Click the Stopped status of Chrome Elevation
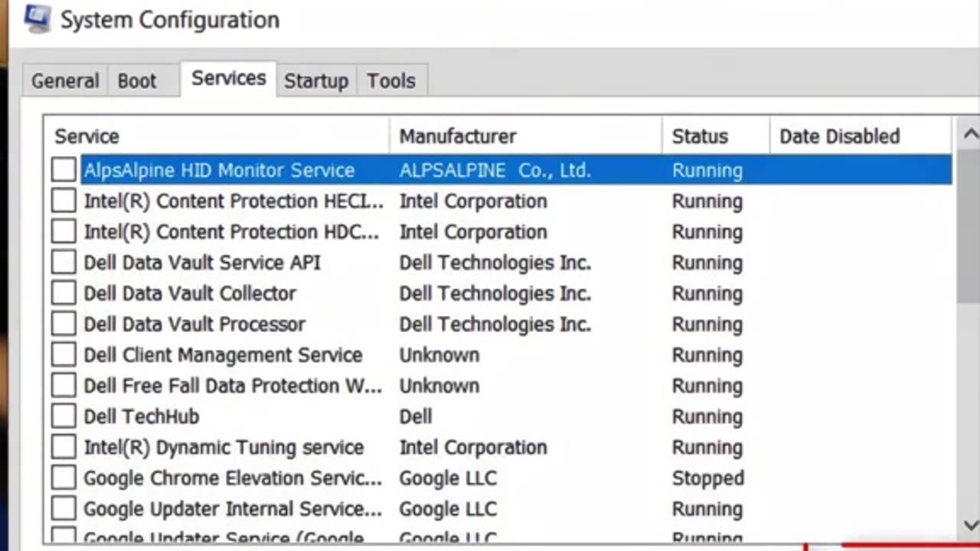Screen dimensions: 980x551 (x=708, y=478)
